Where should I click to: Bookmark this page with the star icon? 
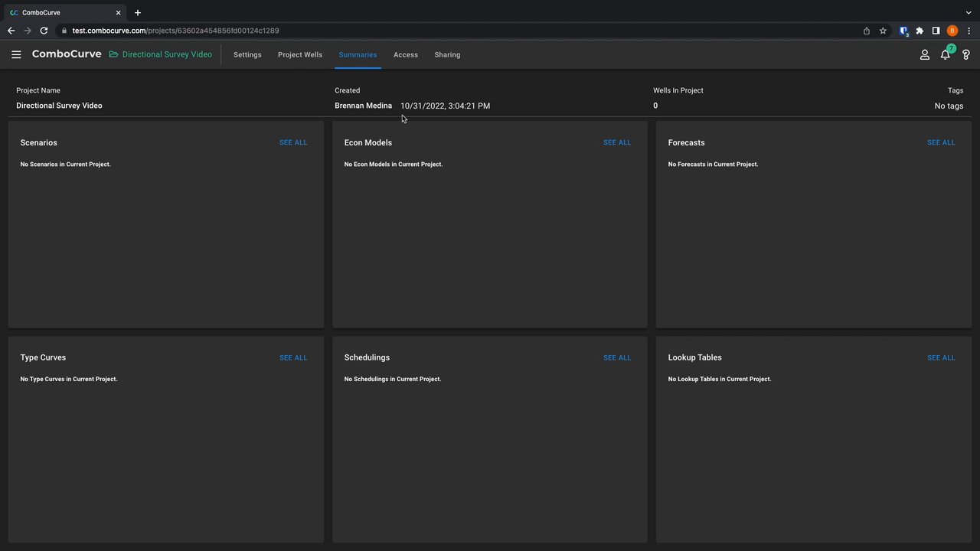tap(883, 31)
